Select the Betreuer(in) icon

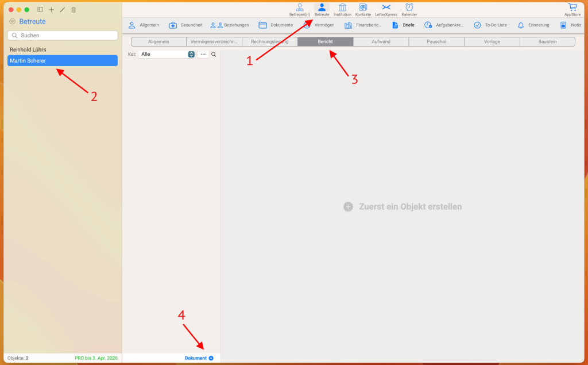pyautogui.click(x=299, y=9)
